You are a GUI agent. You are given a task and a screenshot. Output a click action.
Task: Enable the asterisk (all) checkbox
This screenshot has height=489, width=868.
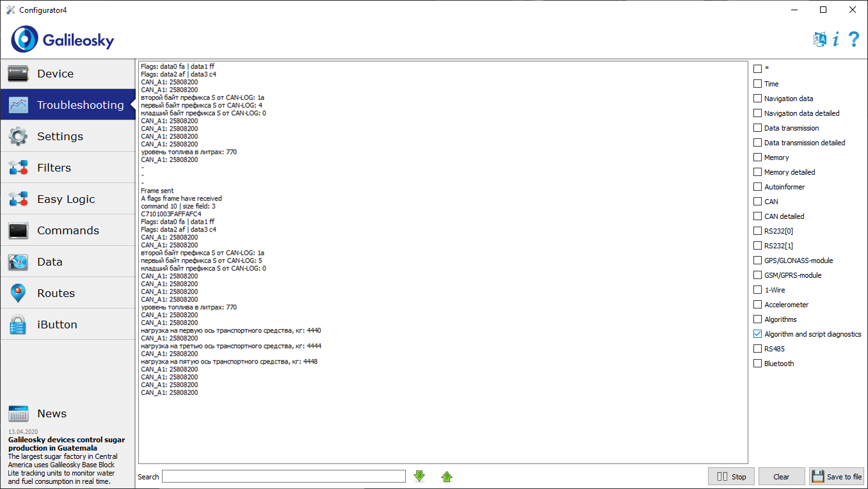pyautogui.click(x=758, y=68)
